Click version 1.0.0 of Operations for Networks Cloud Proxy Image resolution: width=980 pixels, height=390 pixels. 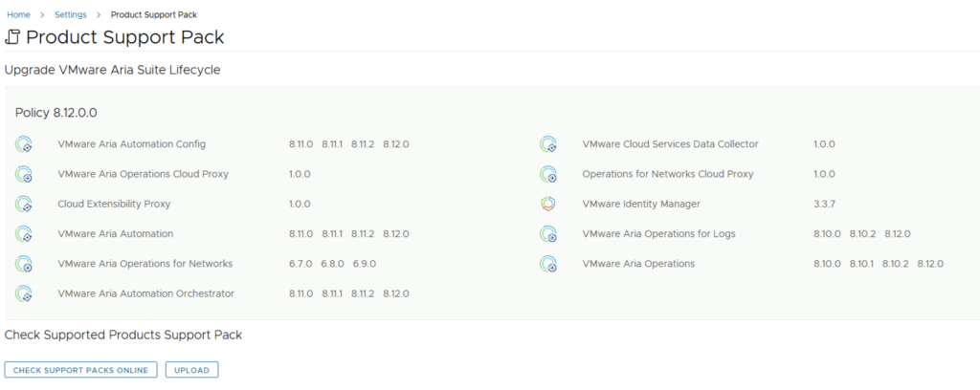point(824,174)
